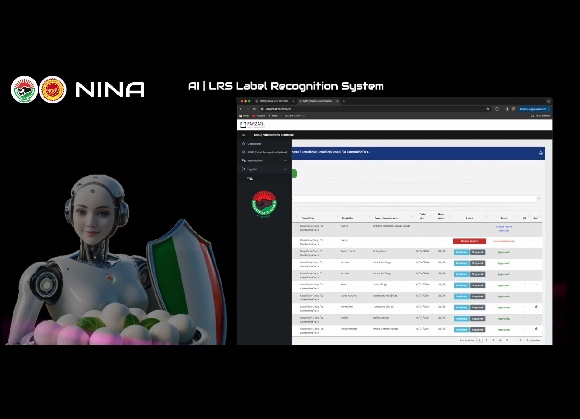Go back using the browser back arrow

point(241,109)
